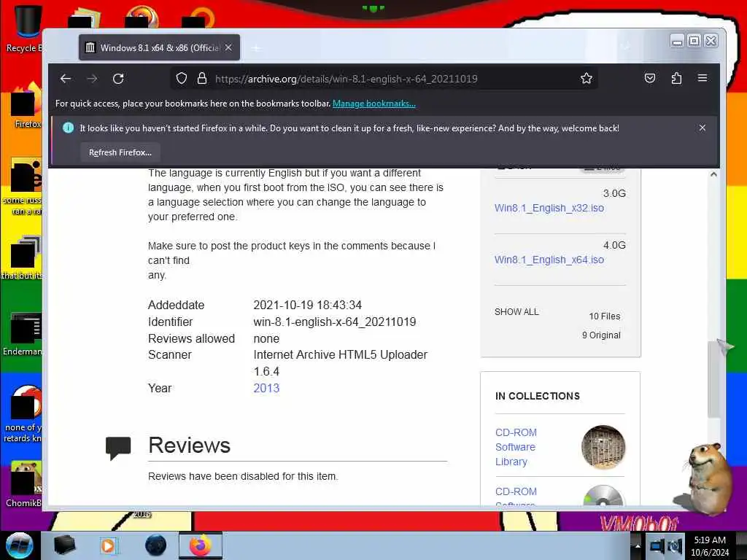Download Win8.1_English_x32.iso
The image size is (747, 560).
549,208
